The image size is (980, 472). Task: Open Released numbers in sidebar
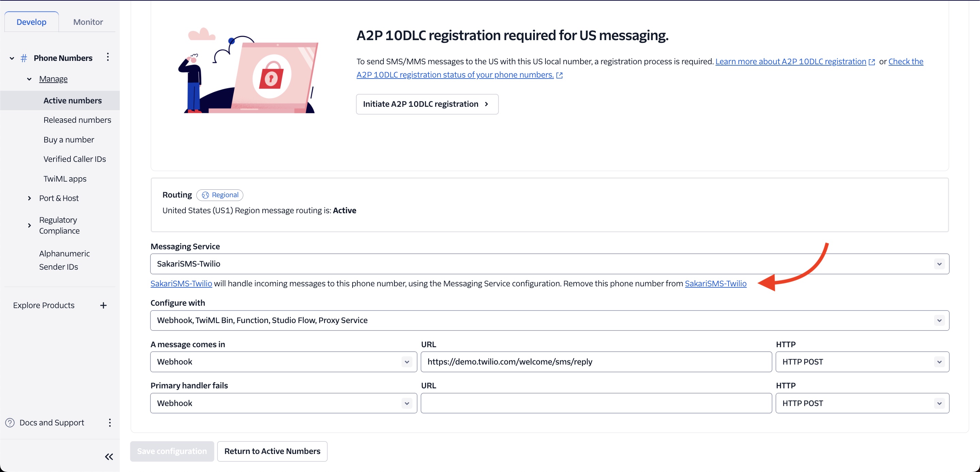(x=77, y=120)
